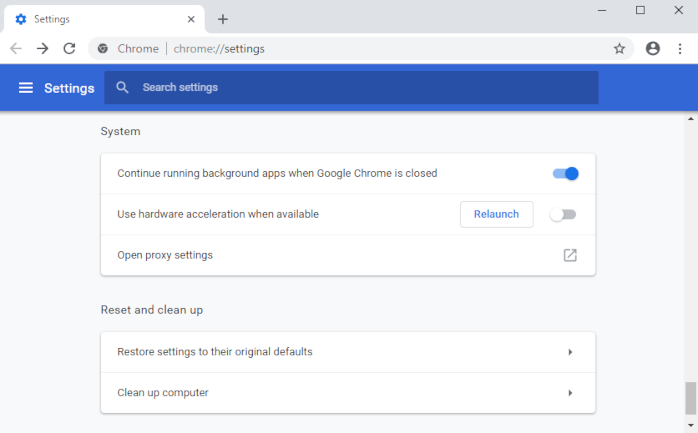Click the scrollbar down arrow

tap(691, 425)
